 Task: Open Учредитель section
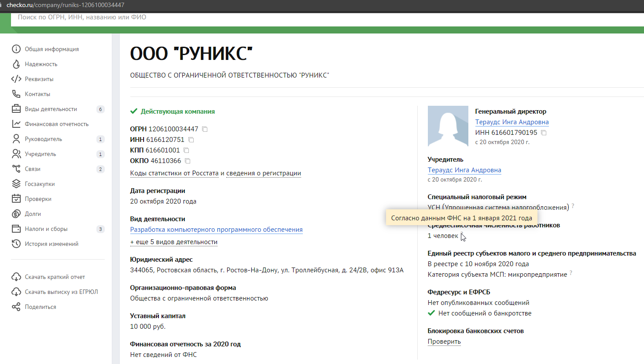point(40,154)
